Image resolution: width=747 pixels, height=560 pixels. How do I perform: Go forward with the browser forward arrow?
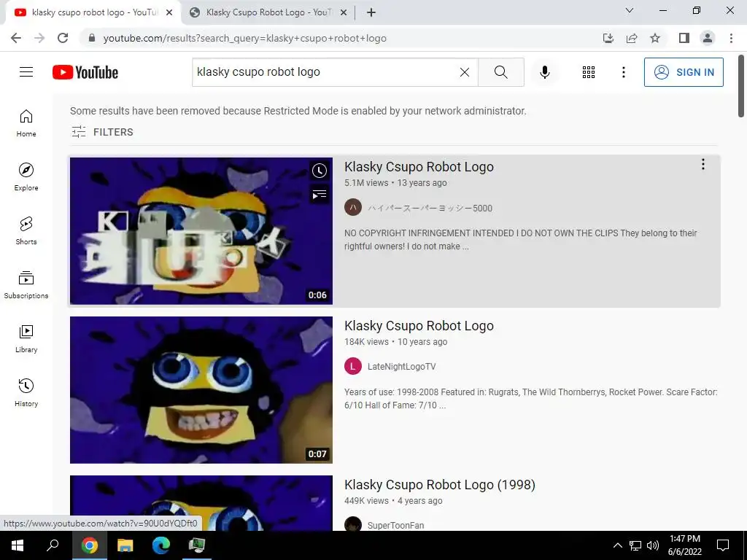pyautogui.click(x=39, y=38)
